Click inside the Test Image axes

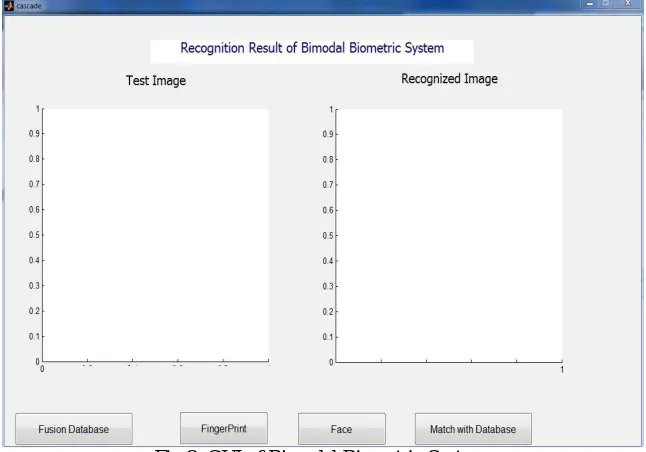coord(156,235)
